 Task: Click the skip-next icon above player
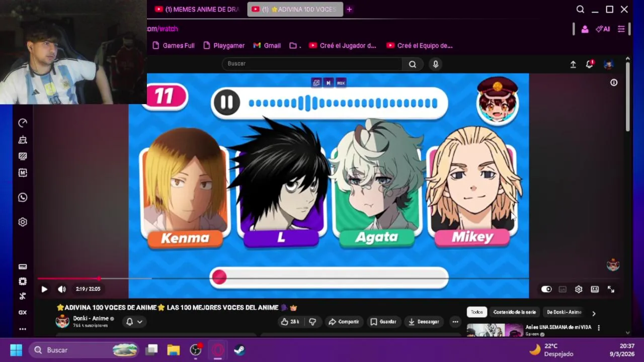pos(329,83)
